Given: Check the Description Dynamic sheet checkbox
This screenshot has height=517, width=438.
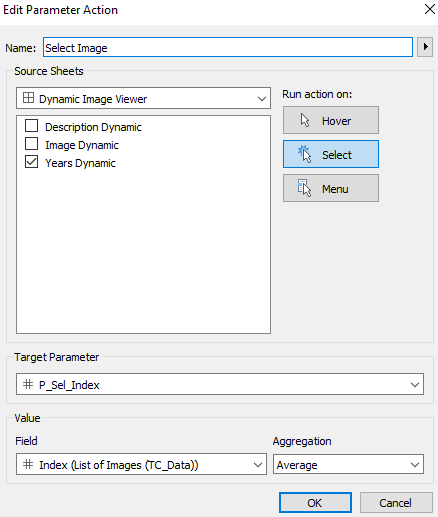Looking at the screenshot, I should tap(32, 126).
